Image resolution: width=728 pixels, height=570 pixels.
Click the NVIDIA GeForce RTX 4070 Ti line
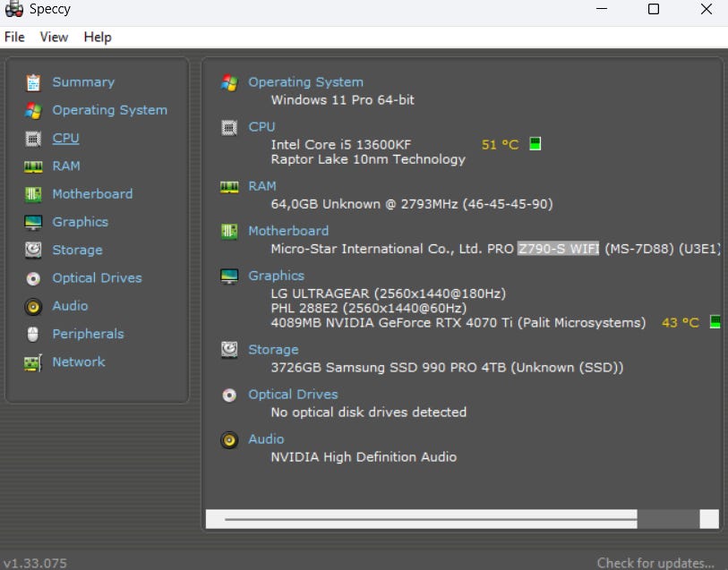click(458, 323)
